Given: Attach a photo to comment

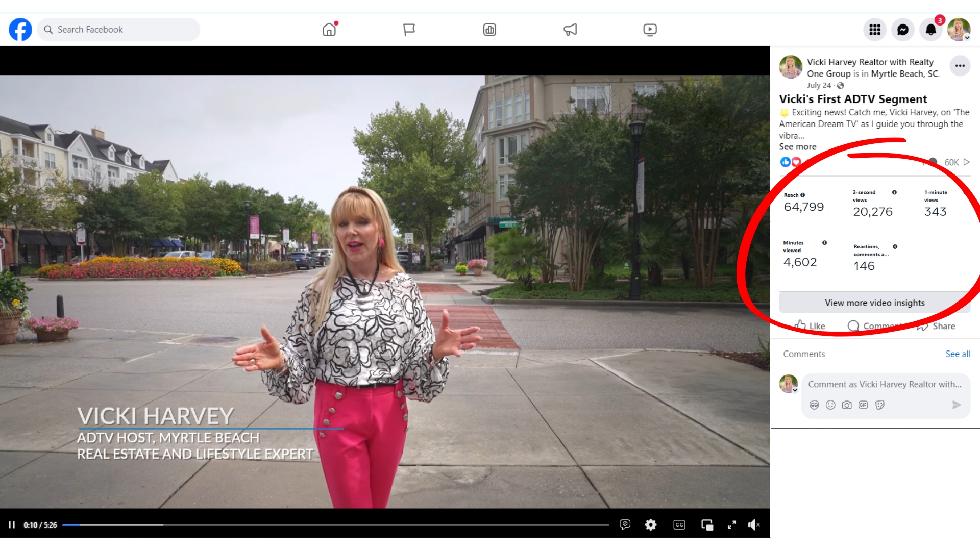Looking at the screenshot, I should click(847, 405).
